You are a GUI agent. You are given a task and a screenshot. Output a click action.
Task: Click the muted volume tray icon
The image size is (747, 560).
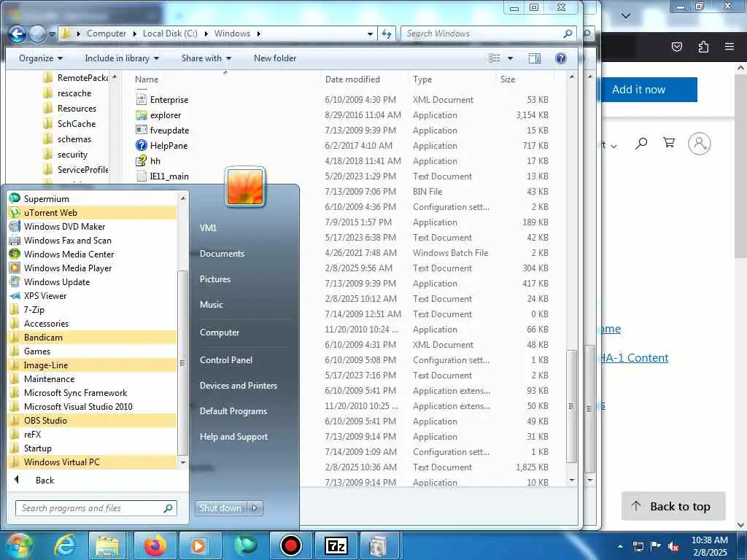(673, 546)
